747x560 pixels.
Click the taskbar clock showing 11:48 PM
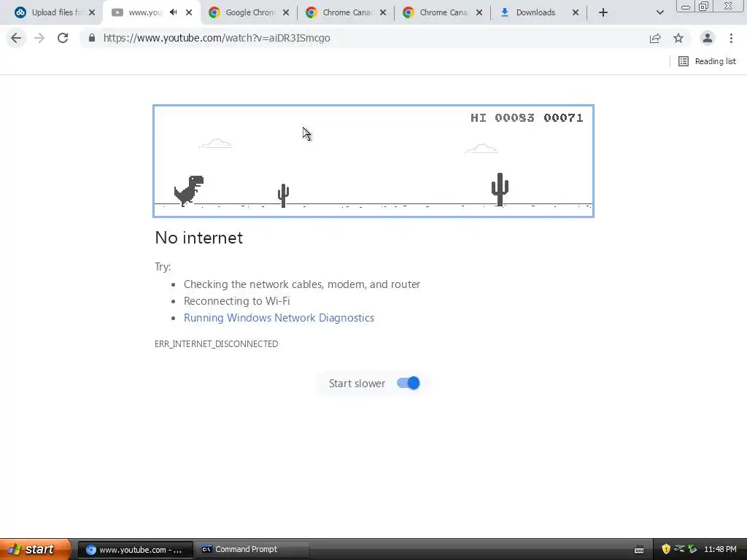pos(720,549)
